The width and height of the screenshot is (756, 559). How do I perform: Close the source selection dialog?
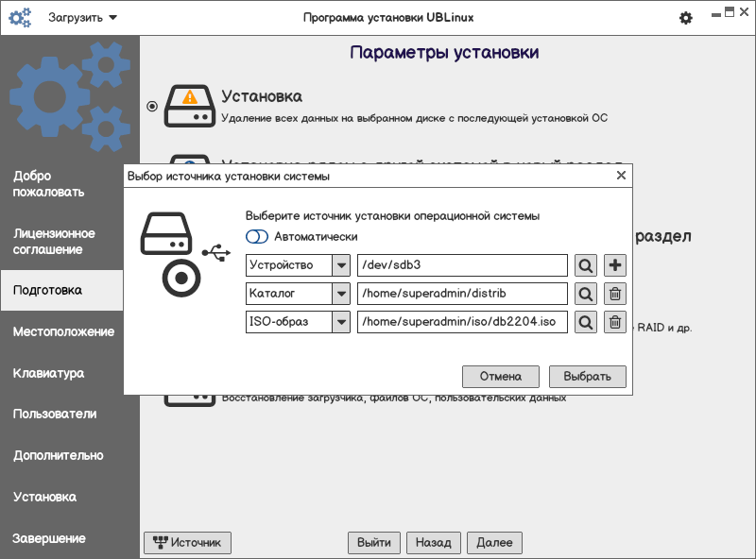tap(621, 176)
